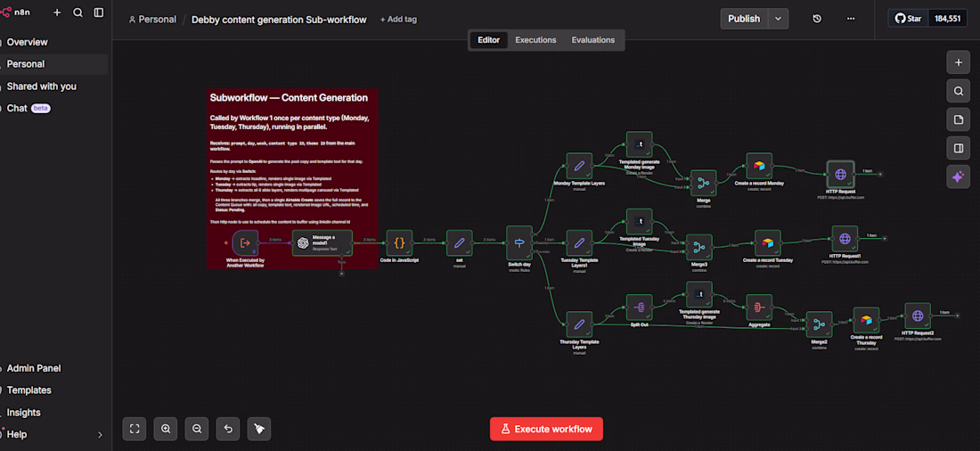Click the add node plus button on canvas
The width and height of the screenshot is (980, 451).
(958, 62)
